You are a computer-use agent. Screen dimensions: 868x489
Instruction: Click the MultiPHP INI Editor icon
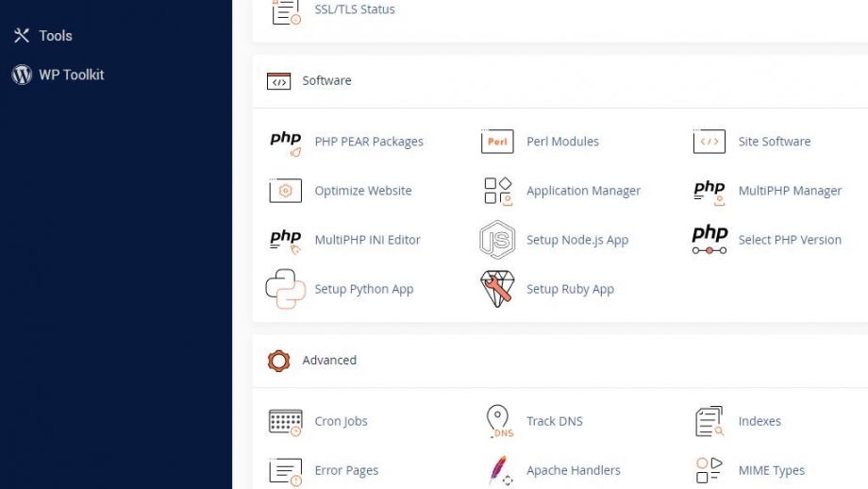coord(286,241)
